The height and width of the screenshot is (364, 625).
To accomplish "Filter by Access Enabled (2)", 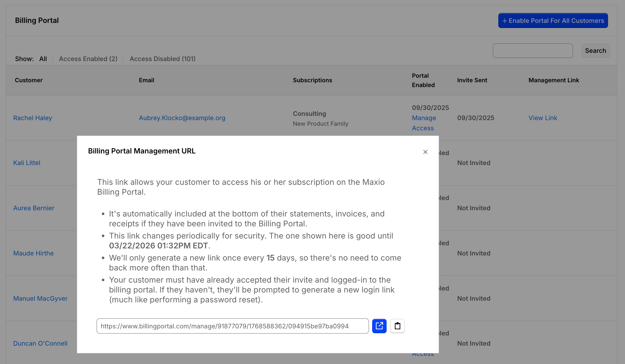I will click(x=88, y=59).
